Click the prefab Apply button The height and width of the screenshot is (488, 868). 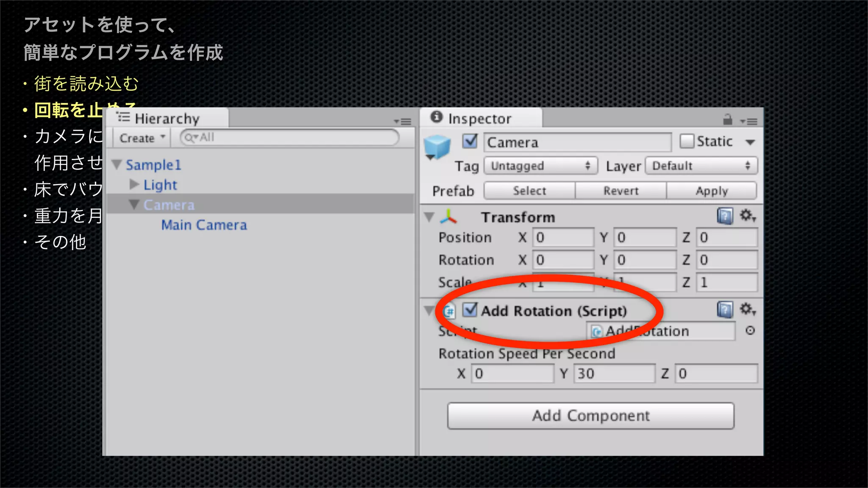click(x=711, y=191)
